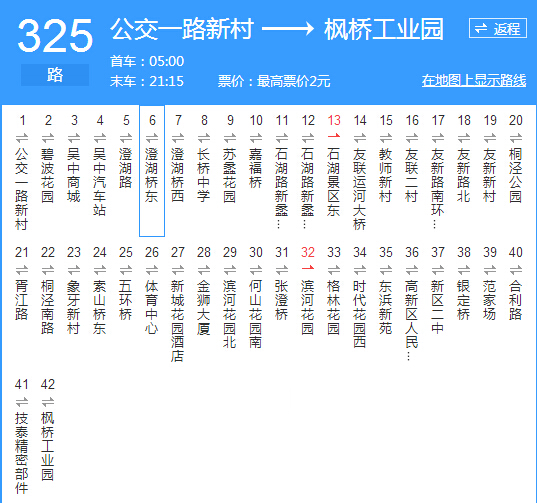Select stop 37 新区二中
This screenshot has height=503, width=537.
click(438, 307)
